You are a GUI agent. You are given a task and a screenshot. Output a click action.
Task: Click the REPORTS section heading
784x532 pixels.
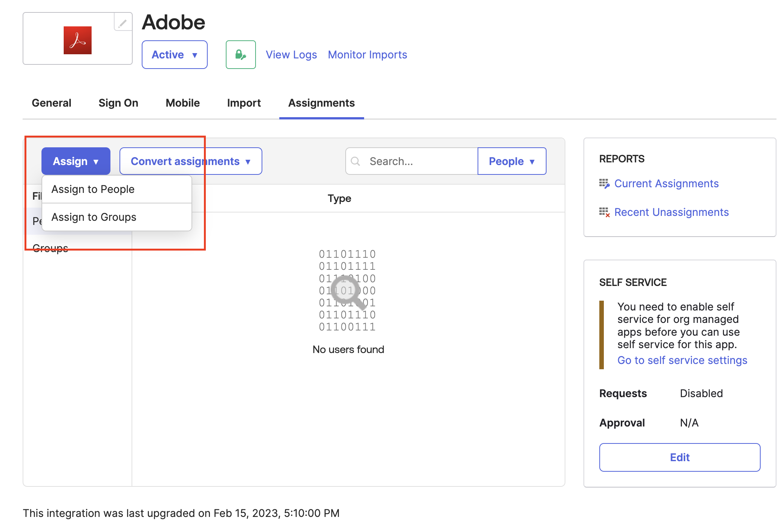pos(622,159)
